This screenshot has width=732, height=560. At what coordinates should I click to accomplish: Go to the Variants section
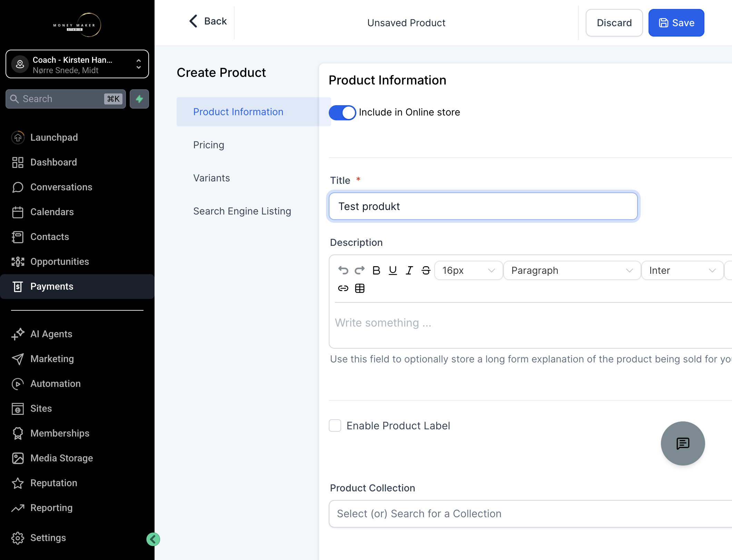[x=211, y=178]
